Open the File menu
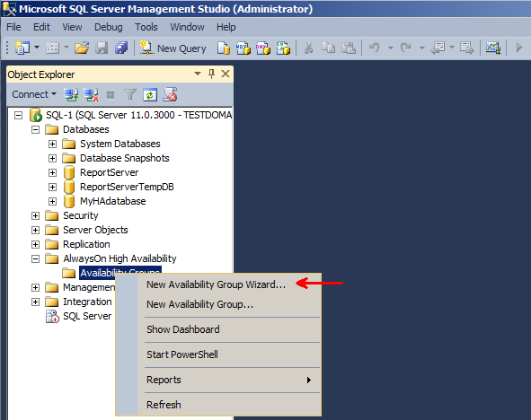Screen dimensions: 531x420 (x=13, y=27)
